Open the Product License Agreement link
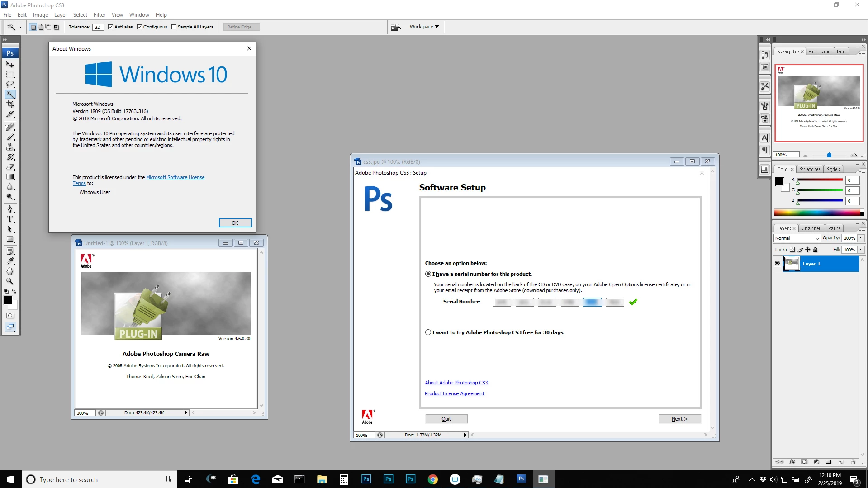 (455, 393)
